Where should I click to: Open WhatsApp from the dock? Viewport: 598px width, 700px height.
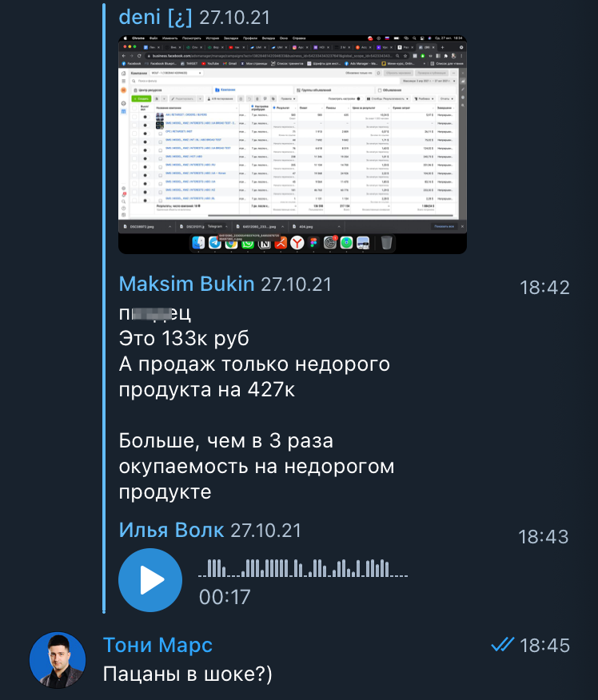point(248,244)
